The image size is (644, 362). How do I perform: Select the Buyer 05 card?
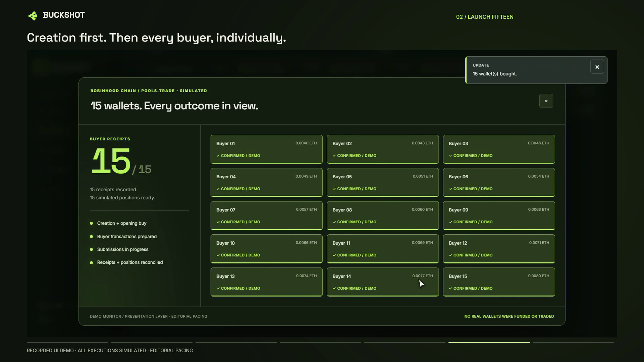(x=383, y=182)
